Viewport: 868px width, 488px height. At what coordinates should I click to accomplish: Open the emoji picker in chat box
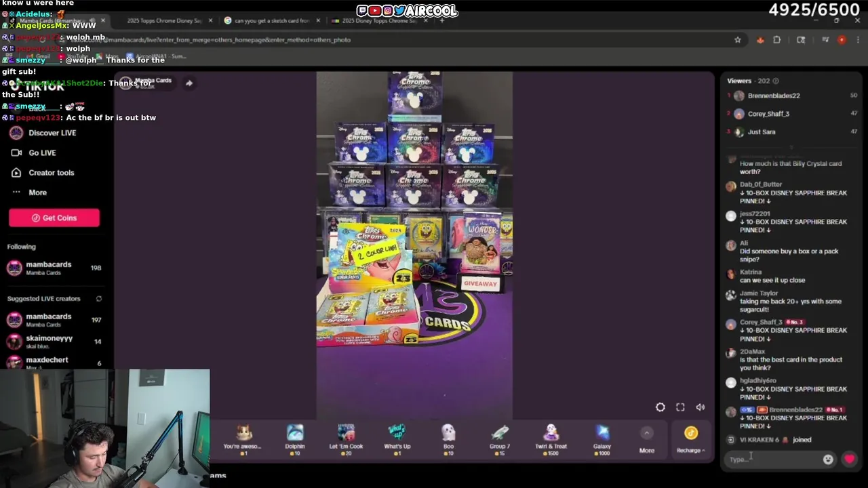(828, 459)
